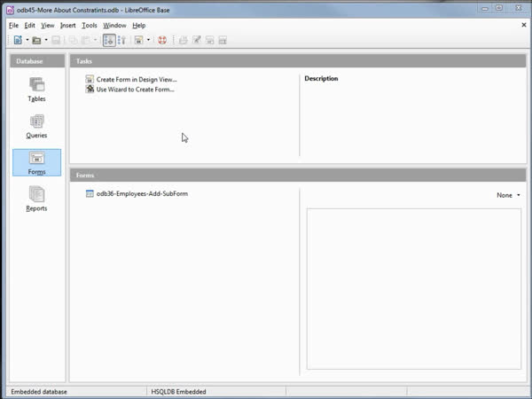Image resolution: width=532 pixels, height=399 pixels.
Task: Open the None preview mode dropdown
Action: [x=508, y=195]
